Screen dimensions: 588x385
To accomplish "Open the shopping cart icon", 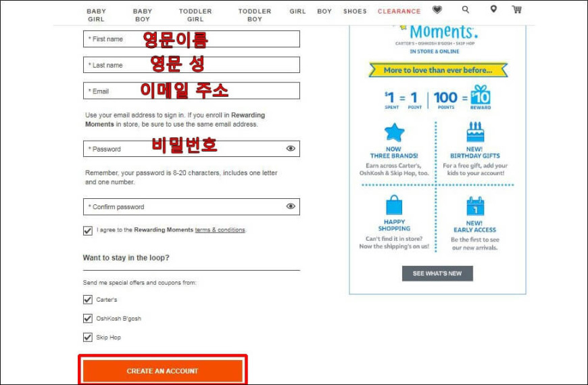I will pyautogui.click(x=517, y=9).
